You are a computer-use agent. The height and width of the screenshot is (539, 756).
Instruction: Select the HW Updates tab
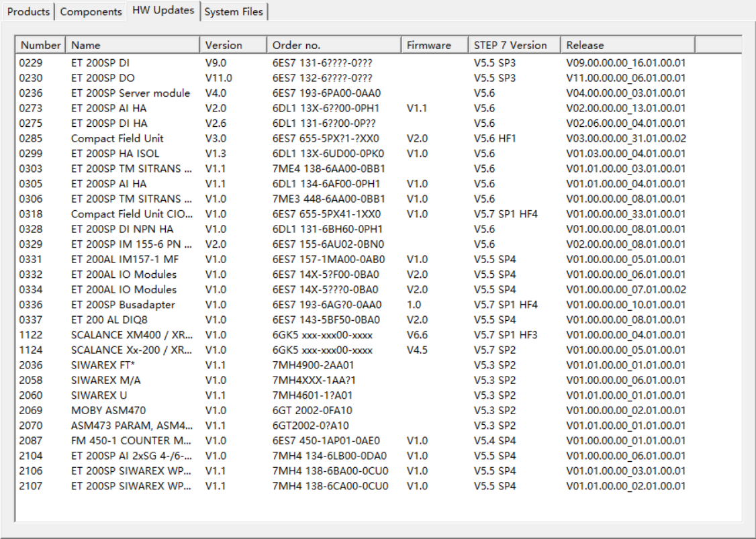click(163, 10)
